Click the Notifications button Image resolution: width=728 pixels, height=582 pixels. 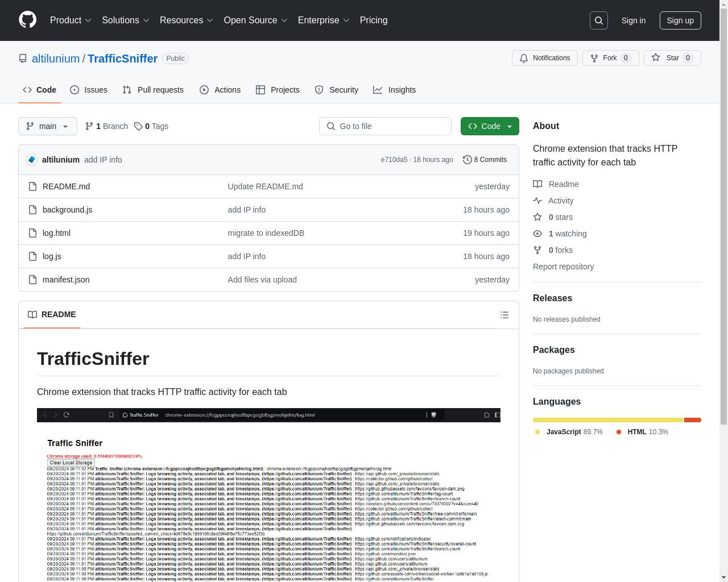click(545, 58)
